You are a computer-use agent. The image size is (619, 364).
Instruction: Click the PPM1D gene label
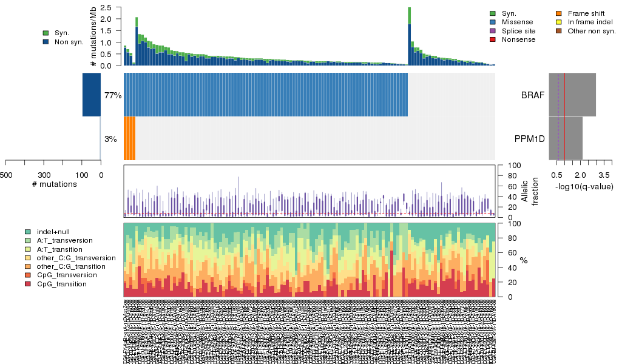click(x=529, y=139)
